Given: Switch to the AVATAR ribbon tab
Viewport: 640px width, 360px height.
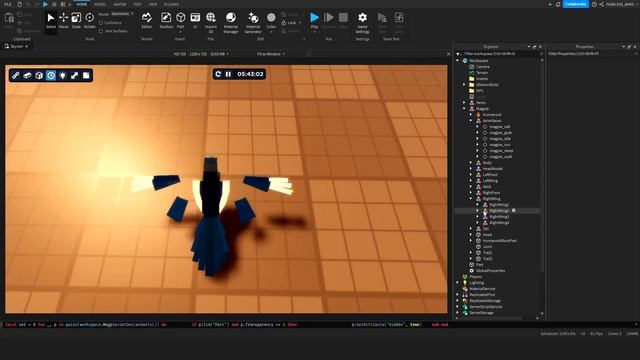Looking at the screenshot, I should click(120, 4).
